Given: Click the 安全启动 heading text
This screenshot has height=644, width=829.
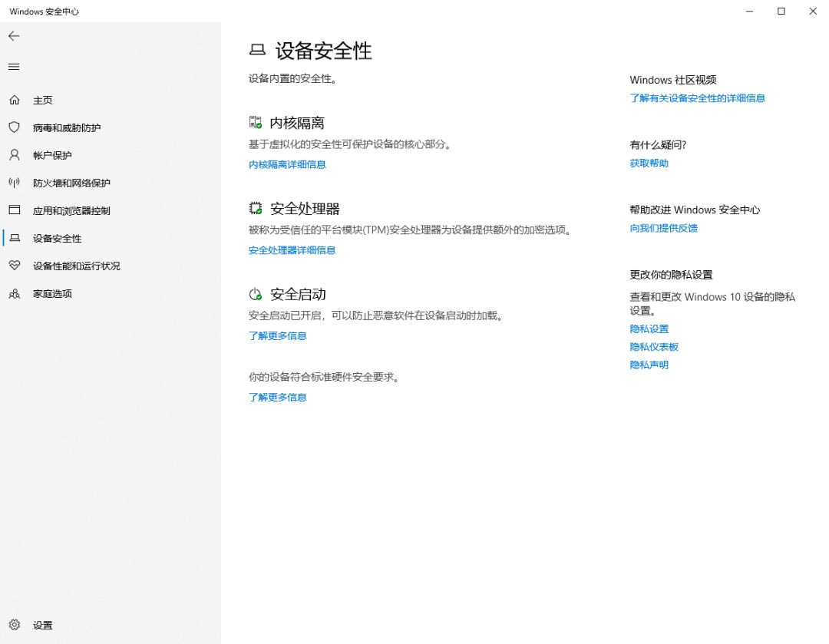Looking at the screenshot, I should (298, 295).
